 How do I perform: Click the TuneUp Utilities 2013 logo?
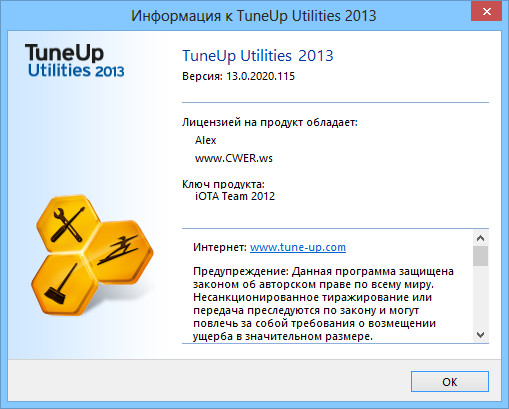pos(75,61)
